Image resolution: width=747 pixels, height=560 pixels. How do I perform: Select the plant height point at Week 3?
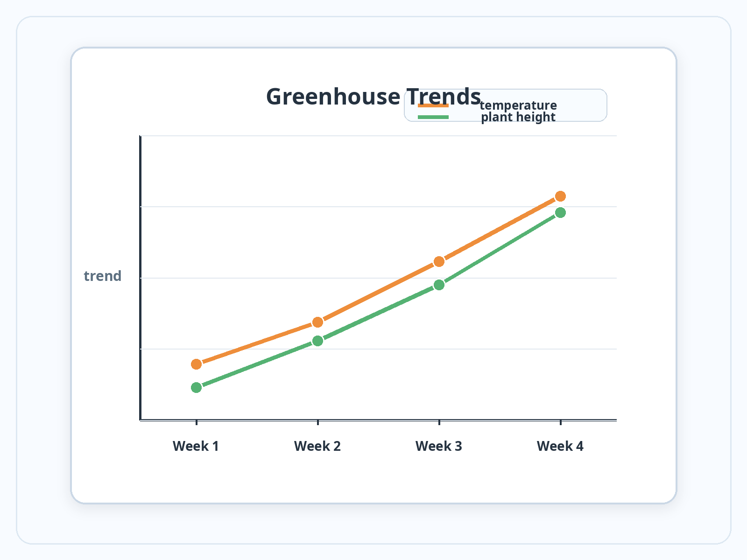click(x=439, y=285)
